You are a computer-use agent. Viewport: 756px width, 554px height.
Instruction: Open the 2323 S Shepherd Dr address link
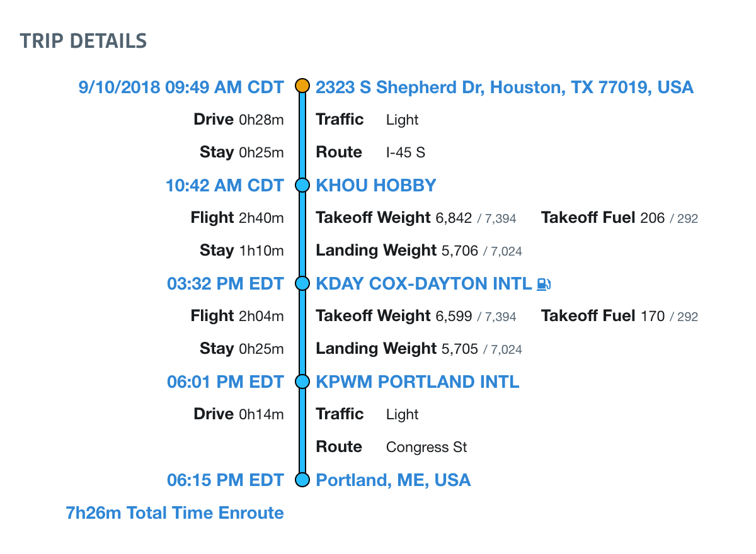tap(505, 87)
